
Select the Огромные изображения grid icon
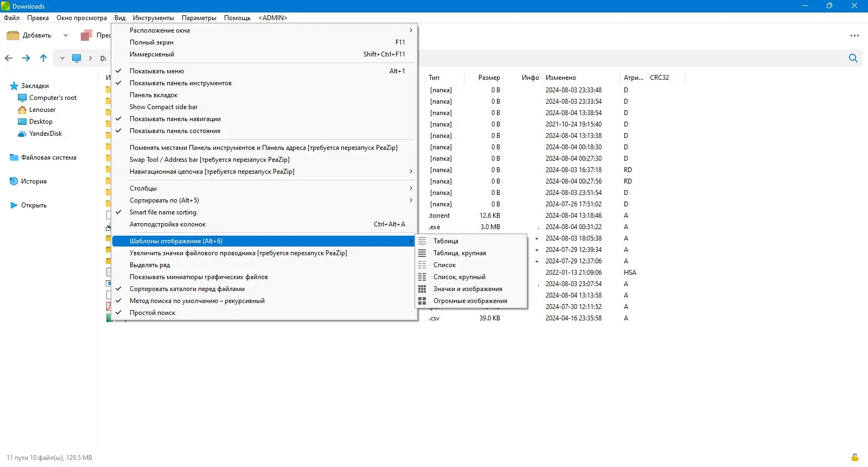tap(422, 301)
